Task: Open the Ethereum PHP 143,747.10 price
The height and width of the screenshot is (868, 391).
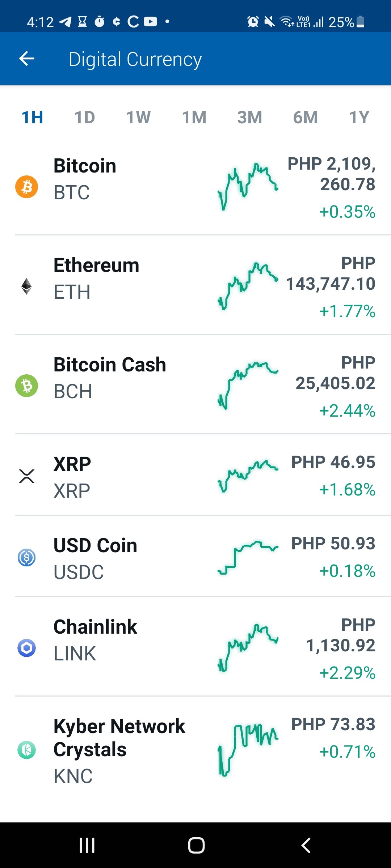Action: click(x=331, y=273)
